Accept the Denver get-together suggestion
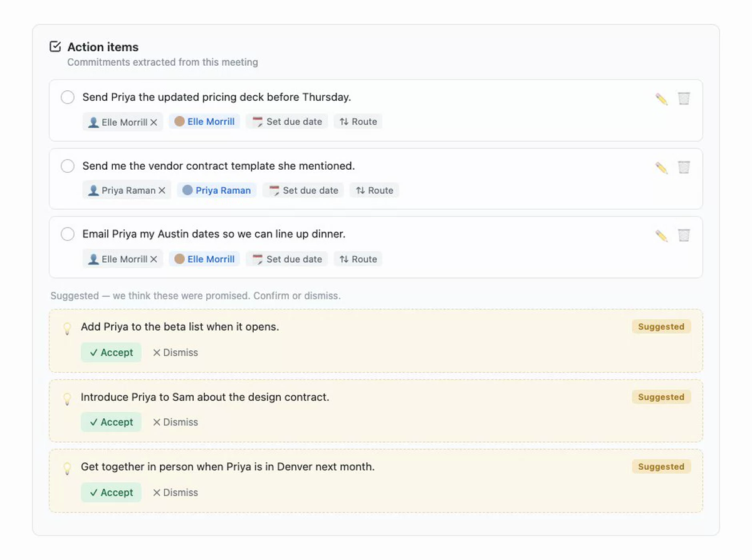 [x=111, y=492]
